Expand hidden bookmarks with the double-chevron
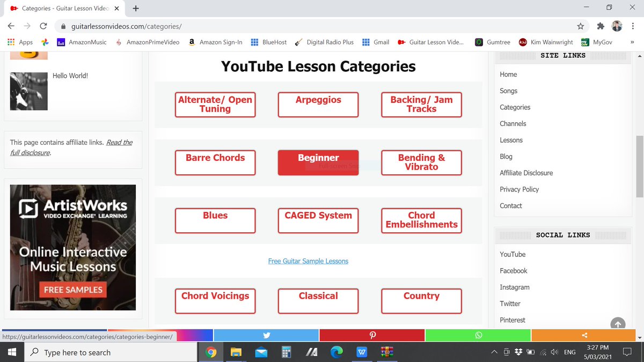 point(632,42)
